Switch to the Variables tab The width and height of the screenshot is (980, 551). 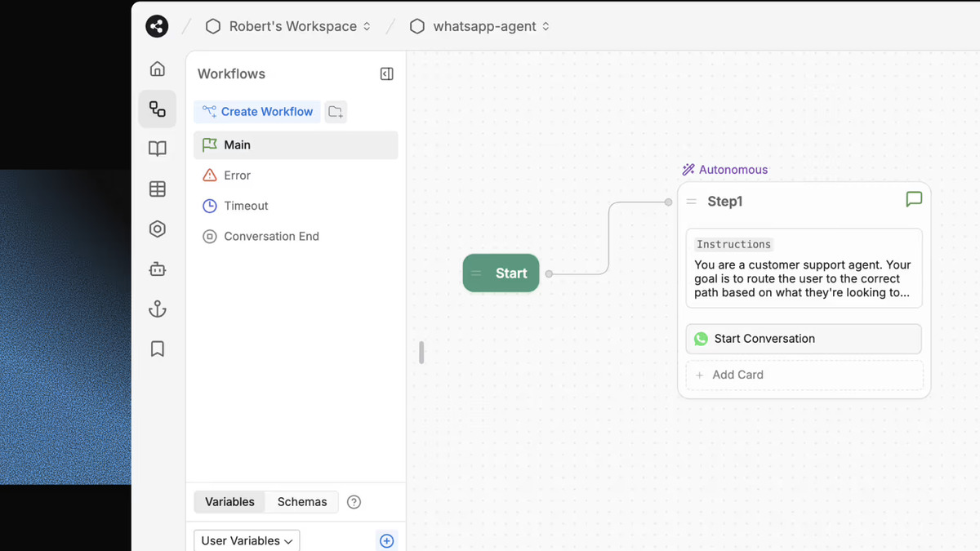(229, 501)
